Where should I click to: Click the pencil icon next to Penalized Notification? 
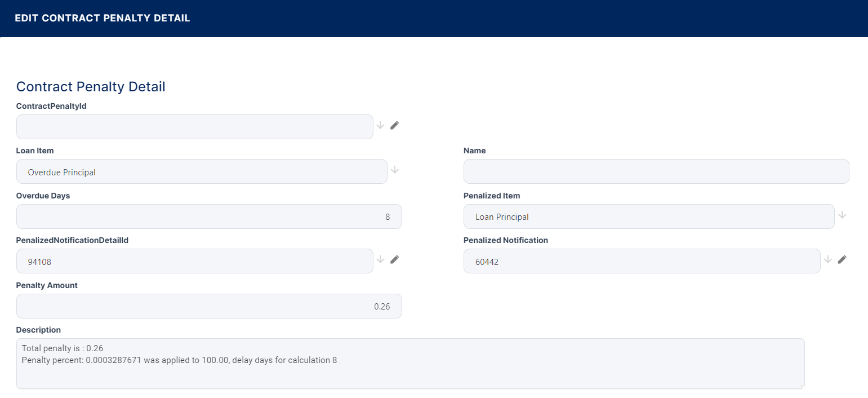tap(842, 259)
